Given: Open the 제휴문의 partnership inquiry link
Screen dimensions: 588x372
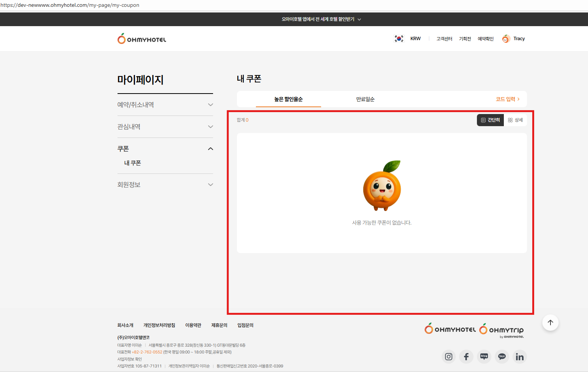Looking at the screenshot, I should [220, 325].
